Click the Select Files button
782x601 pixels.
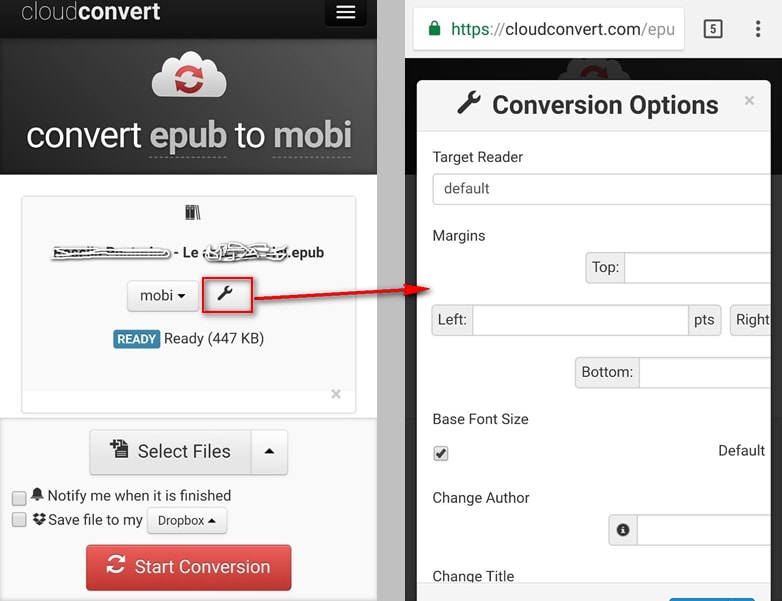pyautogui.click(x=171, y=452)
